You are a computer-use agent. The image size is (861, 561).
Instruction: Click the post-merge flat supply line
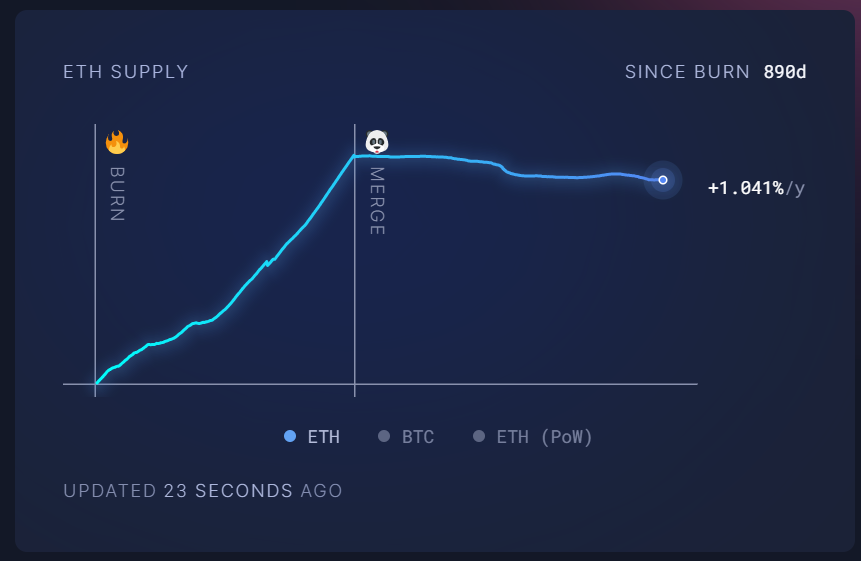[560, 177]
